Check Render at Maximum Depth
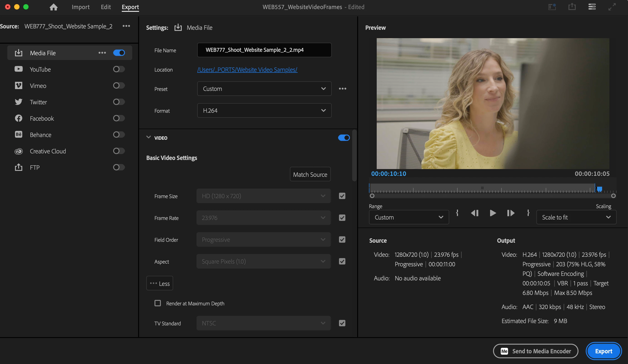The image size is (628, 364). click(157, 303)
